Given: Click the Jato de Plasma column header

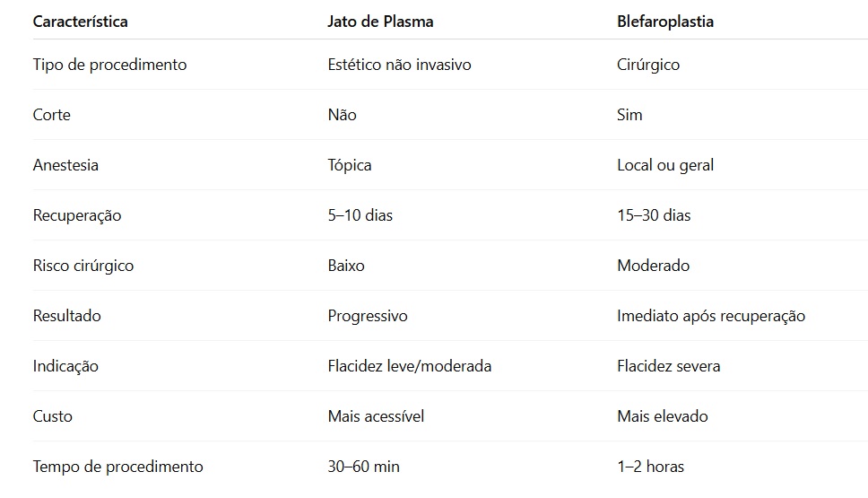Looking at the screenshot, I should pos(380,22).
